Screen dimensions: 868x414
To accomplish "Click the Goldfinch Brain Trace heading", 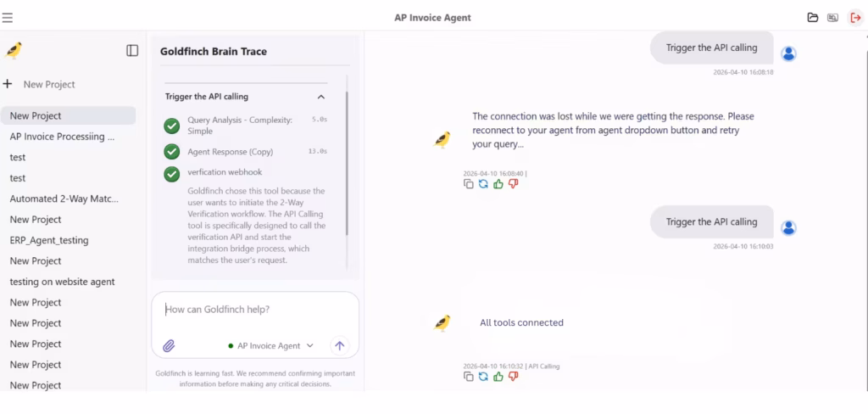I will 214,52.
